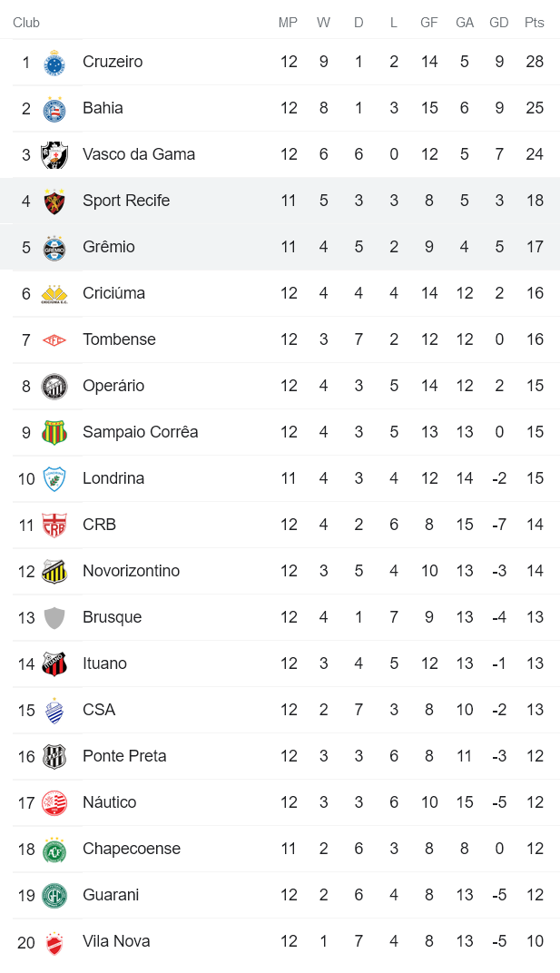The height and width of the screenshot is (973, 560).
Task: Click the Grêmio team badge
Action: pyautogui.click(x=54, y=247)
